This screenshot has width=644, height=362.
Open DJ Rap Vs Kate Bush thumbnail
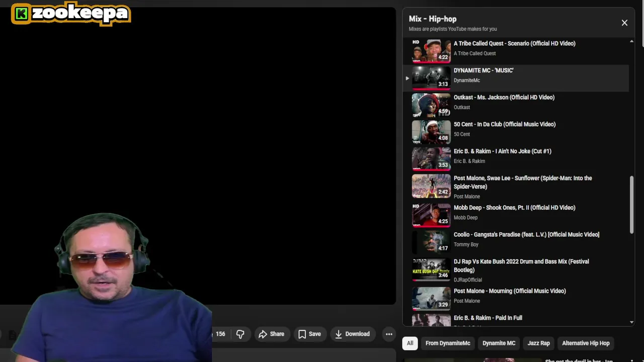431,269
